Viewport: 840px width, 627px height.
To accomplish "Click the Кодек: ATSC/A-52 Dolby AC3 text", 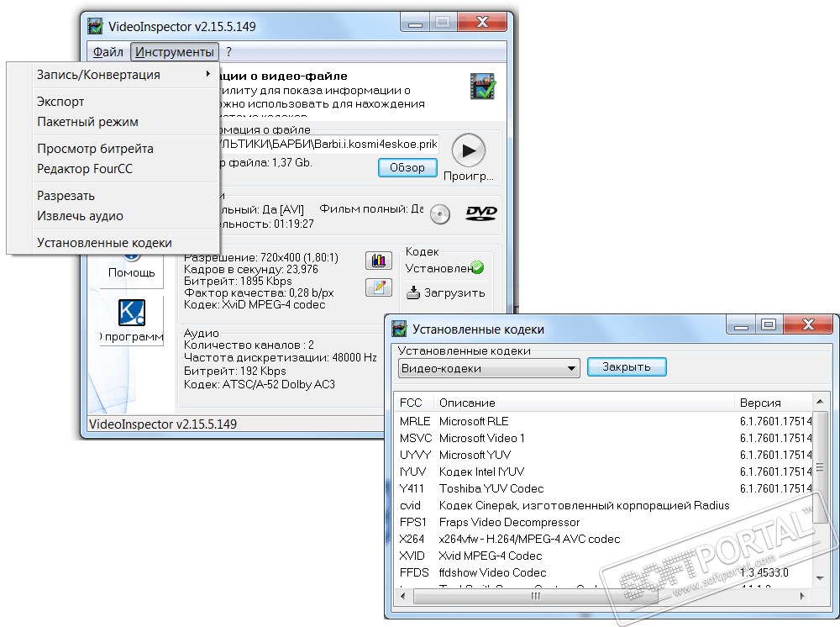I will point(260,385).
